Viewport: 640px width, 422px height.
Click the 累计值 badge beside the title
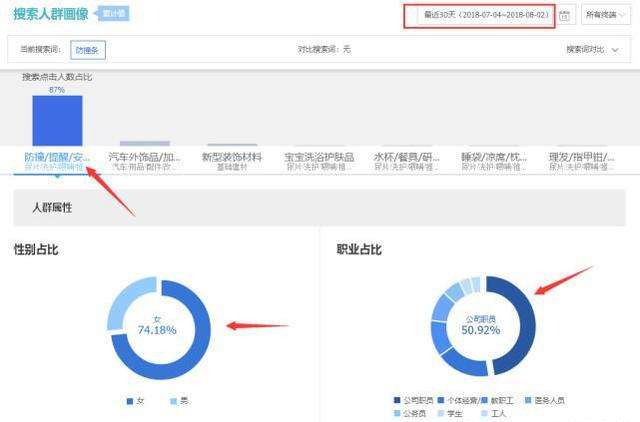coord(113,13)
